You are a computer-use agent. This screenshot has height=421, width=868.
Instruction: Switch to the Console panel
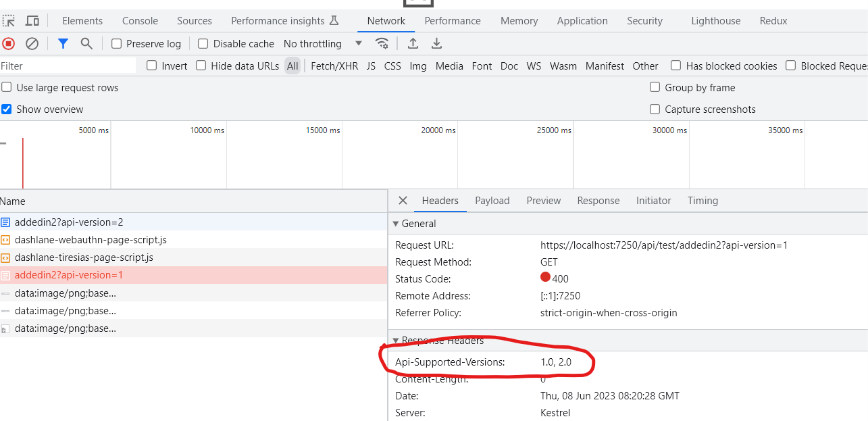point(139,20)
